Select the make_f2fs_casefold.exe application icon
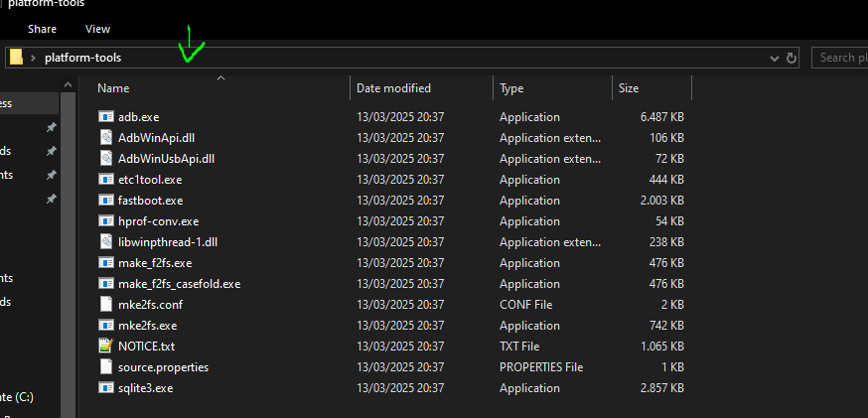The height and width of the screenshot is (418, 868). (105, 283)
